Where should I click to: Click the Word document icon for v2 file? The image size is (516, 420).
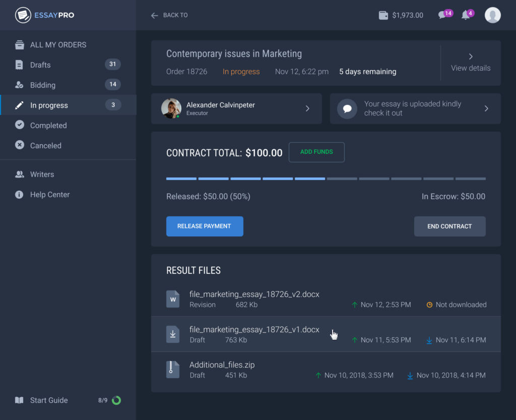pos(173,299)
